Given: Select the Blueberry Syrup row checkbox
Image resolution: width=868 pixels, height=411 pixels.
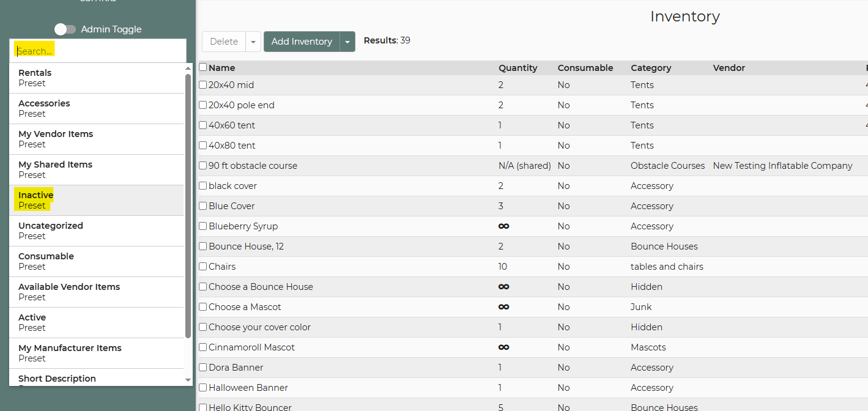Looking at the screenshot, I should 203,226.
